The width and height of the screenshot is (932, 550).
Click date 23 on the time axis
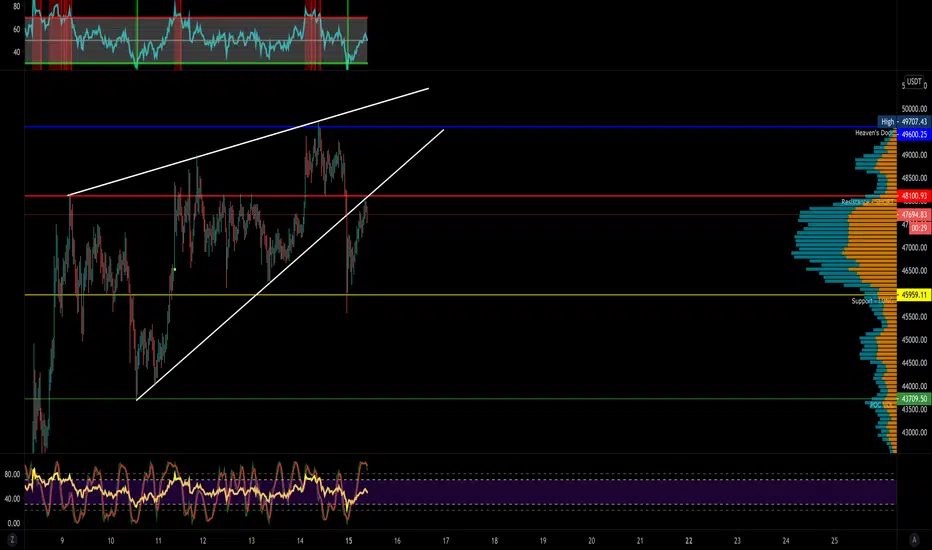point(737,540)
